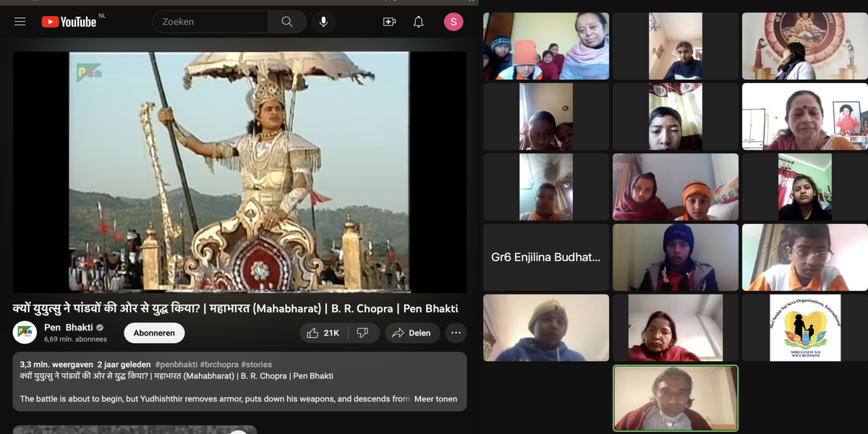The width and height of the screenshot is (868, 434).
Task: Like the video with 21K thumbs up
Action: pos(323,333)
